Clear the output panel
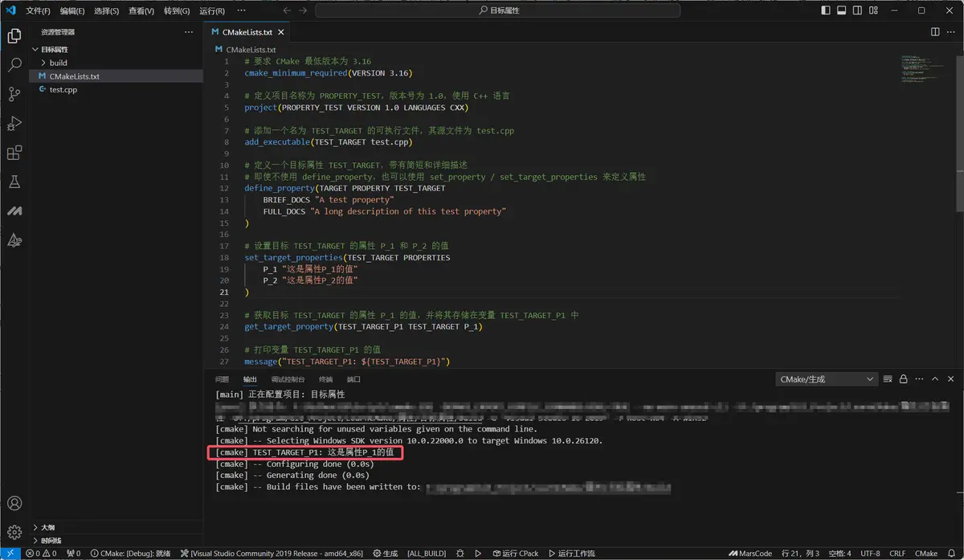This screenshot has height=560, width=964. 888,379
